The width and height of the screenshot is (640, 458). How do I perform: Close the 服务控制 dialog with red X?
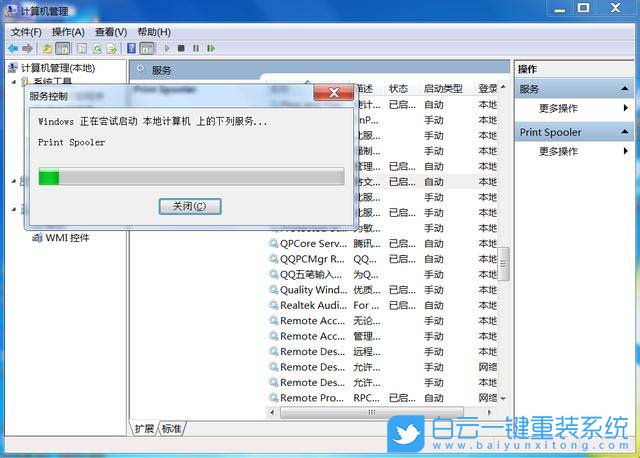tap(333, 93)
